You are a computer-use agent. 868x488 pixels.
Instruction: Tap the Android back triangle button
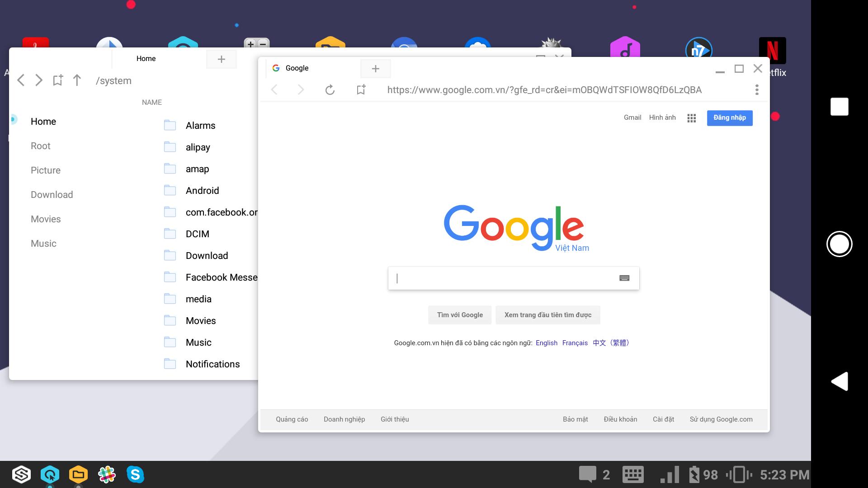point(840,381)
